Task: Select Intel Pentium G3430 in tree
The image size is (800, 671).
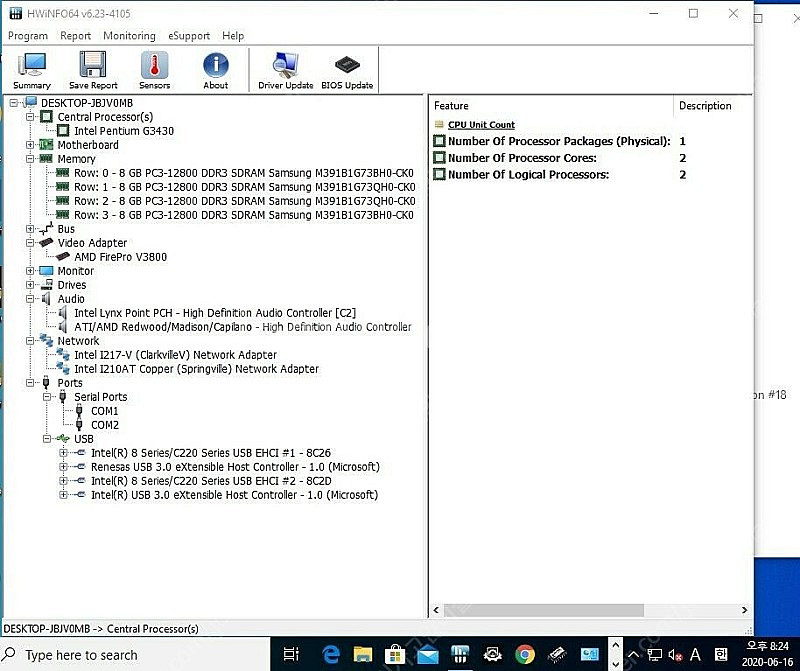Action: (x=124, y=131)
